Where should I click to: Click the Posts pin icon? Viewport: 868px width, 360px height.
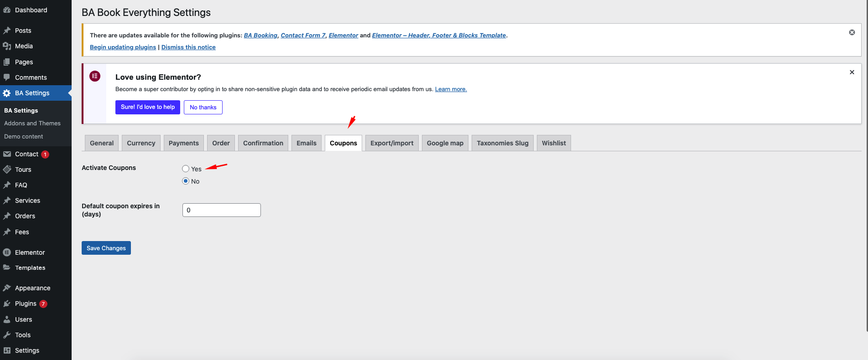coord(7,31)
